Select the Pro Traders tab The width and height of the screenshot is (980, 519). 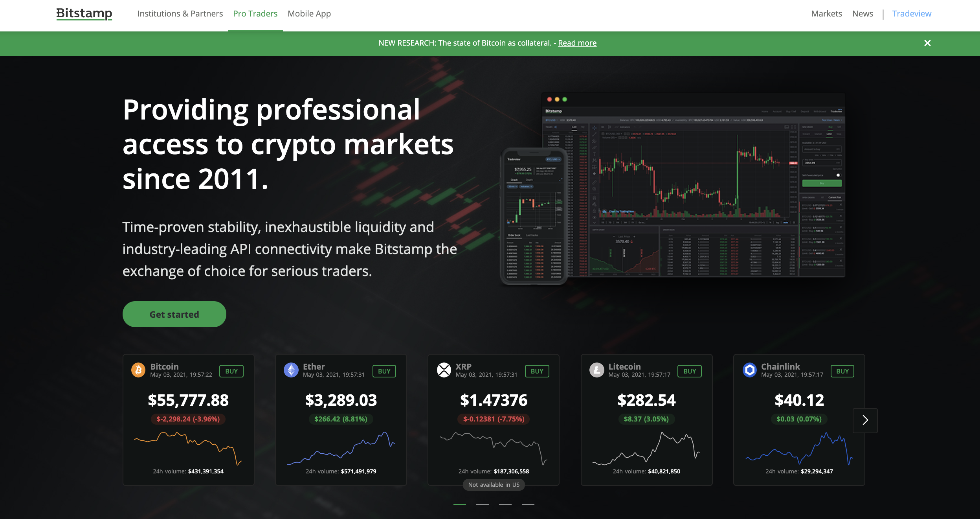255,13
